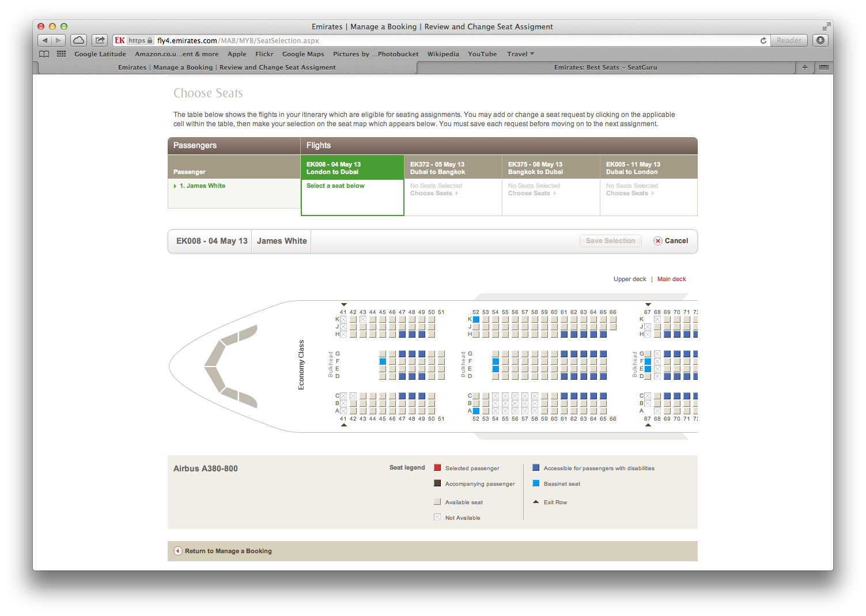Open the Reading List book icon
This screenshot has width=866, height=616.
click(x=44, y=54)
